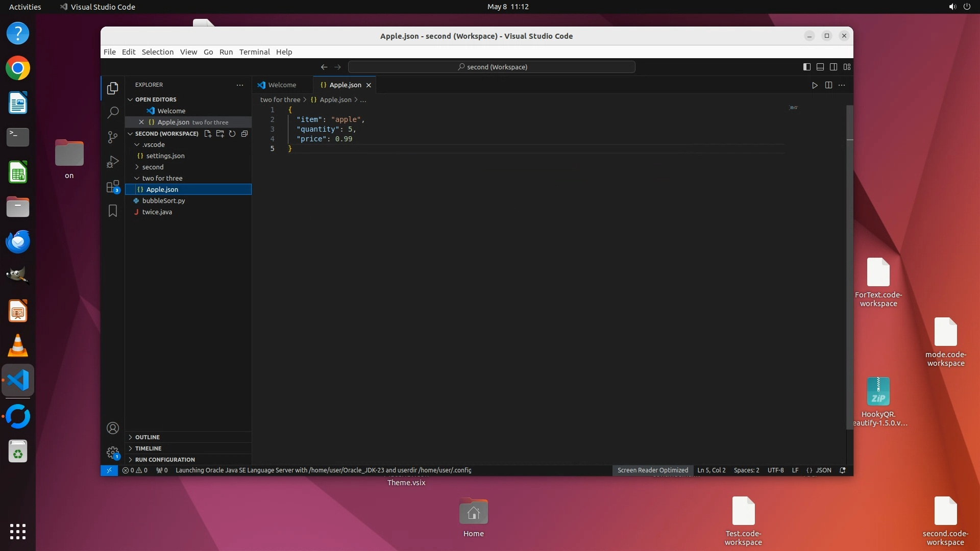Expand the 'second' folder in explorer
This screenshot has width=980, height=551.
pos(153,167)
